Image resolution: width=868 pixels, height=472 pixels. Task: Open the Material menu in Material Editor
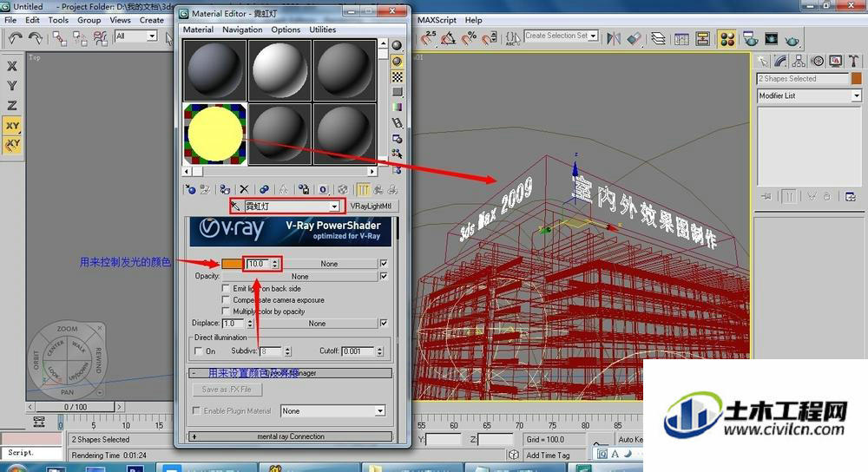click(198, 29)
